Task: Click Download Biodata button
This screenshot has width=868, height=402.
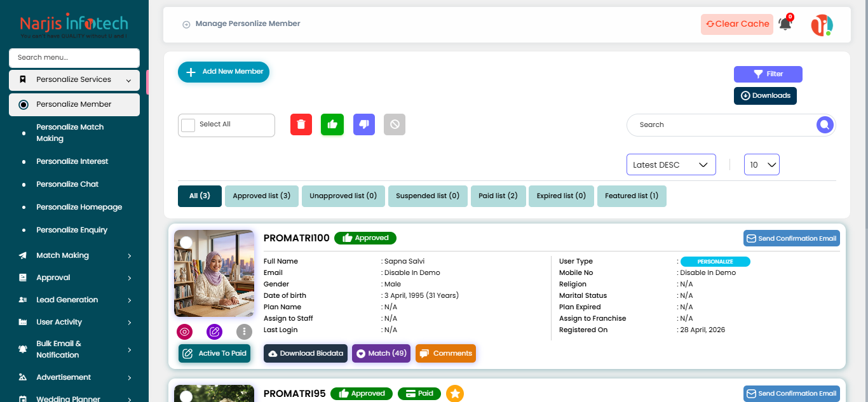Action: pos(306,354)
